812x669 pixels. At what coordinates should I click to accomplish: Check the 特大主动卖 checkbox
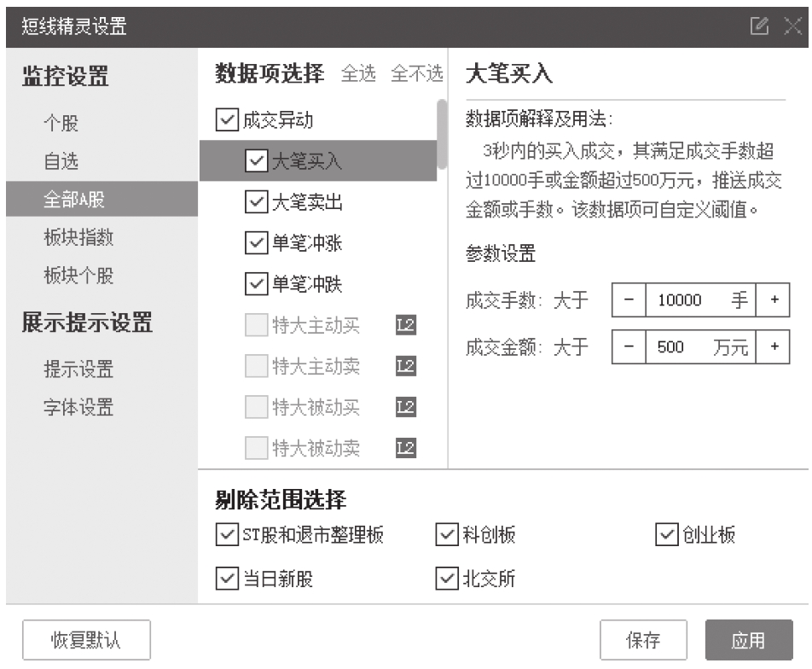coord(257,366)
